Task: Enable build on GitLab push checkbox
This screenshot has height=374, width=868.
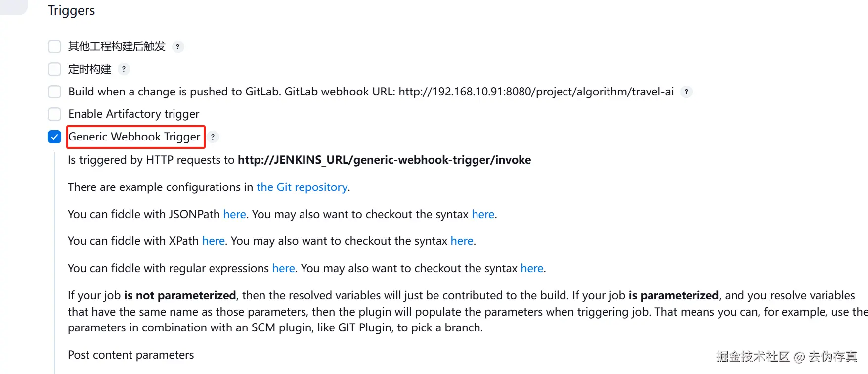Action: pos(55,92)
